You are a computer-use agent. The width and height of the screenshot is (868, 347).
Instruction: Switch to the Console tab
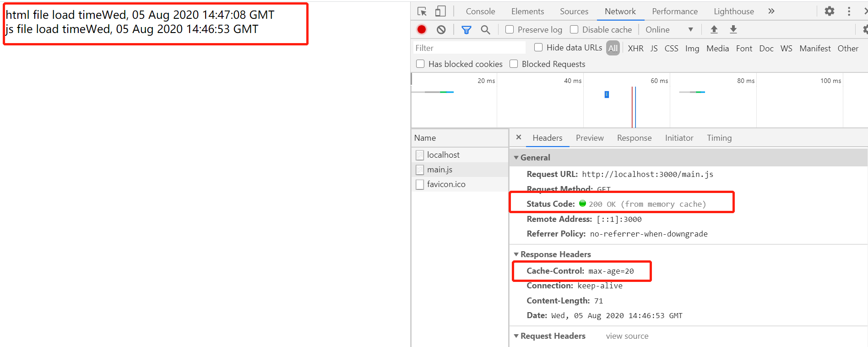pos(480,11)
